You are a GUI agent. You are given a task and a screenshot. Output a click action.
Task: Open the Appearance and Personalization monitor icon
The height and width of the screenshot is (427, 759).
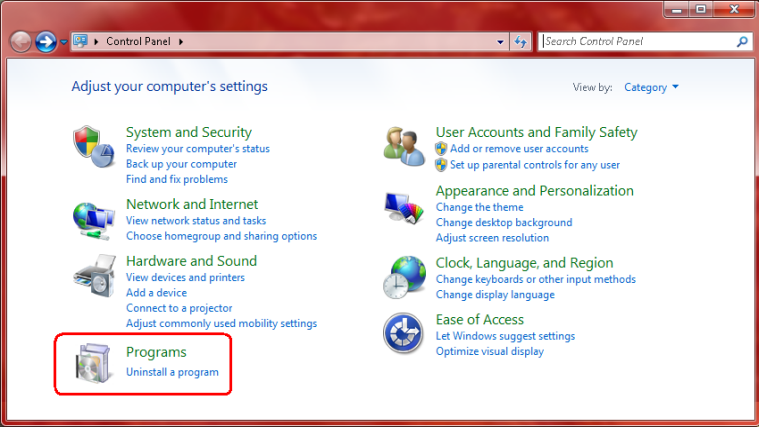tap(404, 208)
